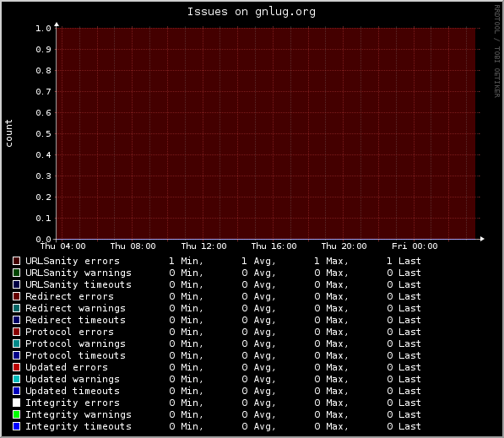Image resolution: width=504 pixels, height=438 pixels.
Task: Click the graph title Issues on gnlug.org
Action: [x=252, y=12]
